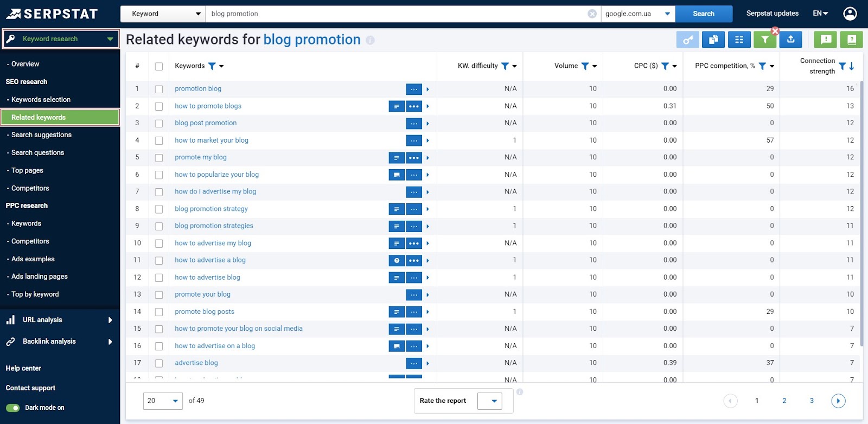Remove the applied filter using the red X

775,31
